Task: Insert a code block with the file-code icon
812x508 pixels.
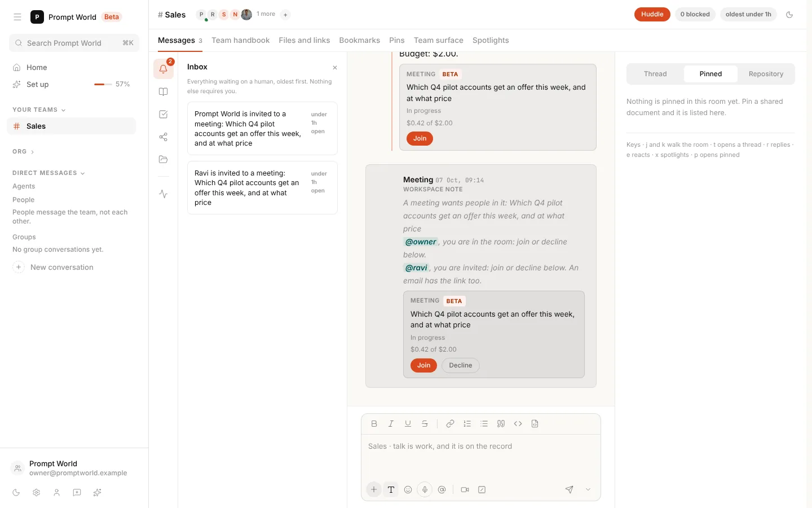Action: click(x=535, y=424)
